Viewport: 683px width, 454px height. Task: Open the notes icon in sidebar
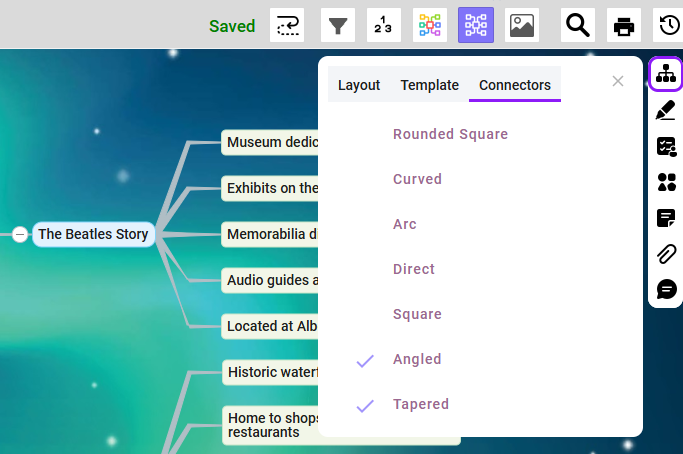[666, 218]
